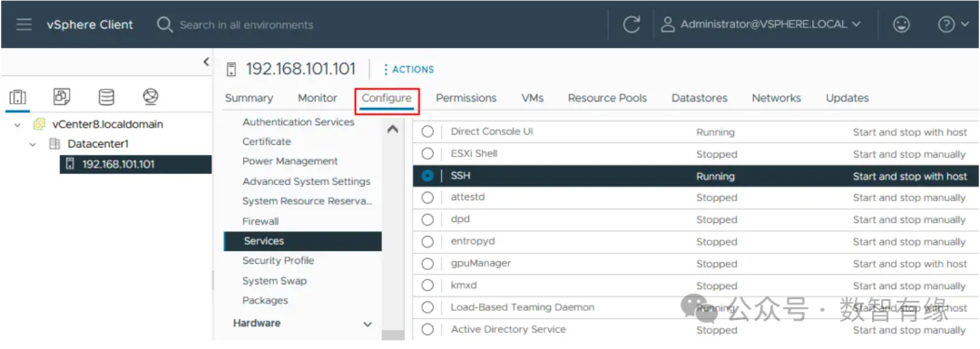
Task: Select the Direct Console UI radio button
Action: (427, 131)
